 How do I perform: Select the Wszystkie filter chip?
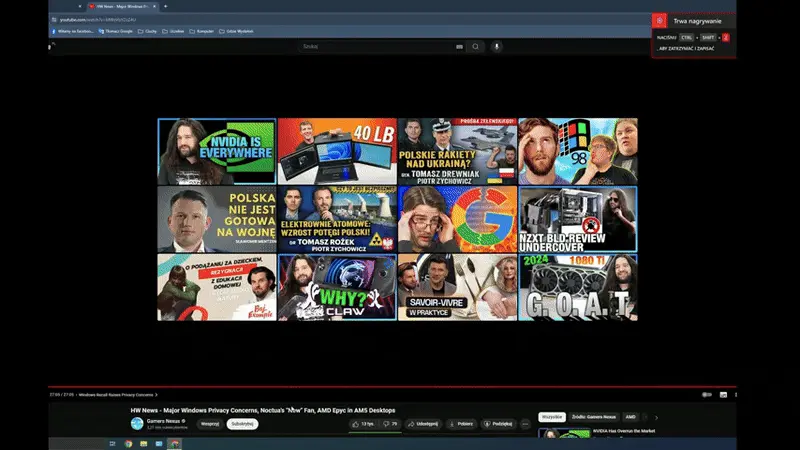coord(552,416)
